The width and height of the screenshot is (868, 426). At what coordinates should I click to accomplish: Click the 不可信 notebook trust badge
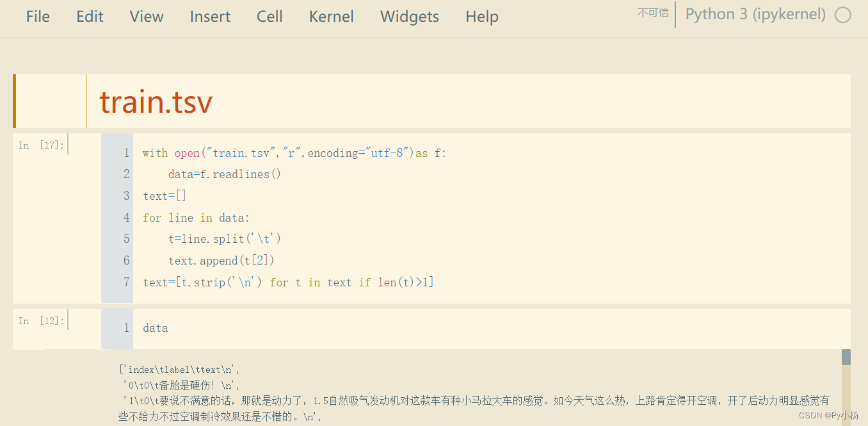coord(653,13)
